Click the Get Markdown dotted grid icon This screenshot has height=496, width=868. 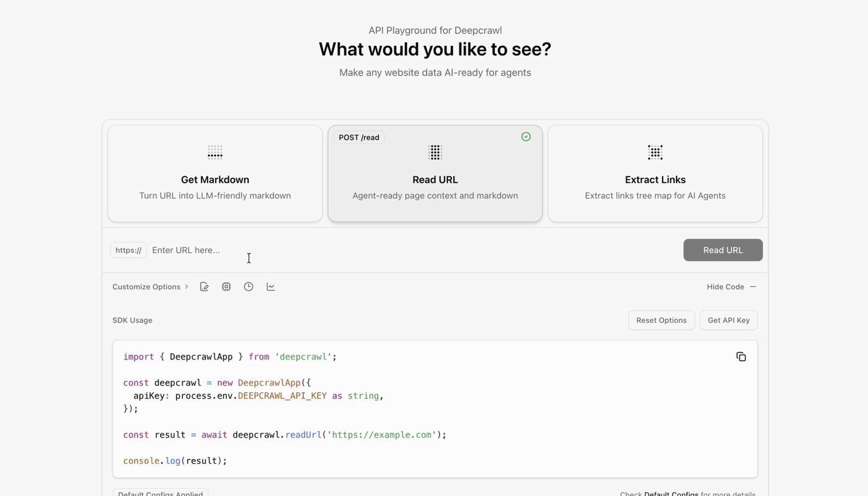pos(215,152)
